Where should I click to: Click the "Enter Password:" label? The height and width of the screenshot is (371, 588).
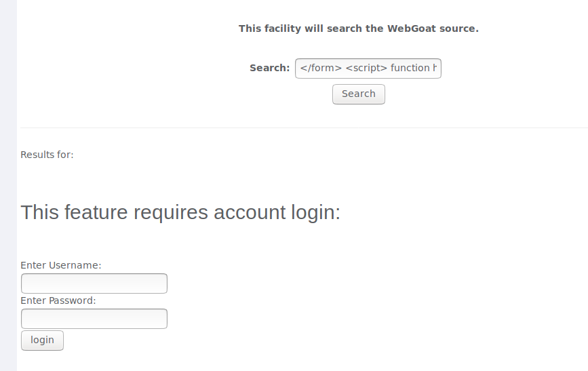pyautogui.click(x=58, y=300)
